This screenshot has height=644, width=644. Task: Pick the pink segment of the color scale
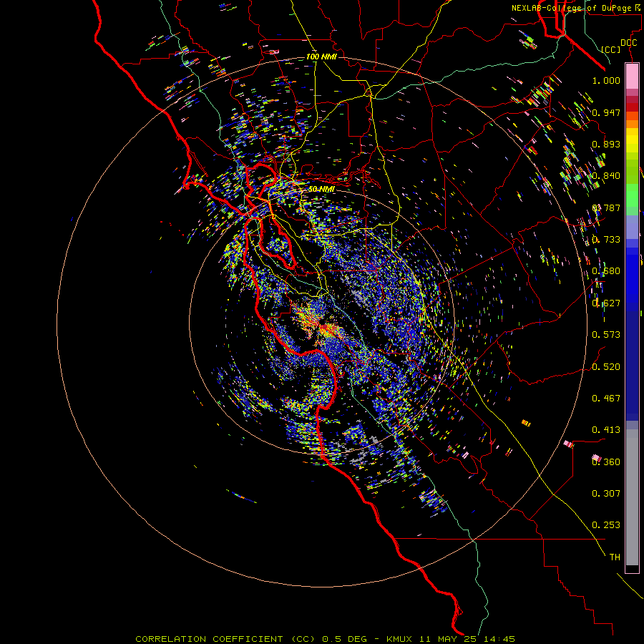pyautogui.click(x=632, y=76)
